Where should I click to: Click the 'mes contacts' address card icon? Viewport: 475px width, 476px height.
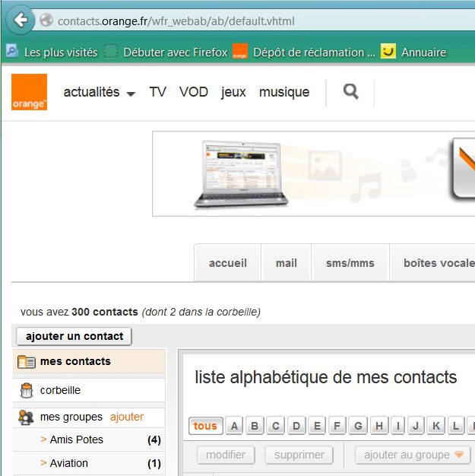27,361
